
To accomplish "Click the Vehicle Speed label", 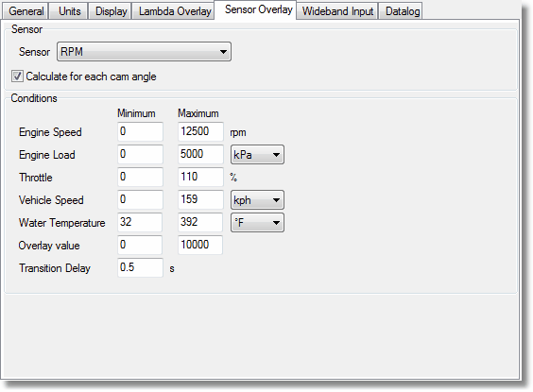I will (x=51, y=200).
